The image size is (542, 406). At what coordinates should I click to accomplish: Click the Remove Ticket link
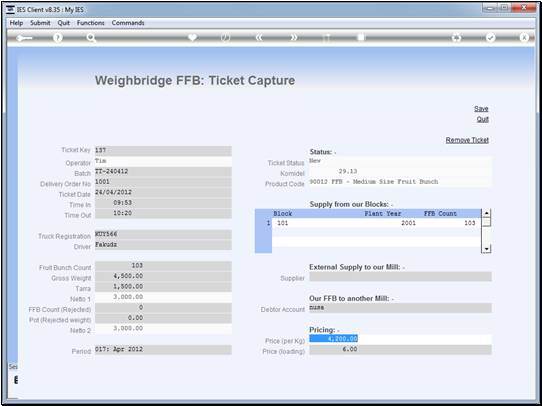(x=467, y=140)
